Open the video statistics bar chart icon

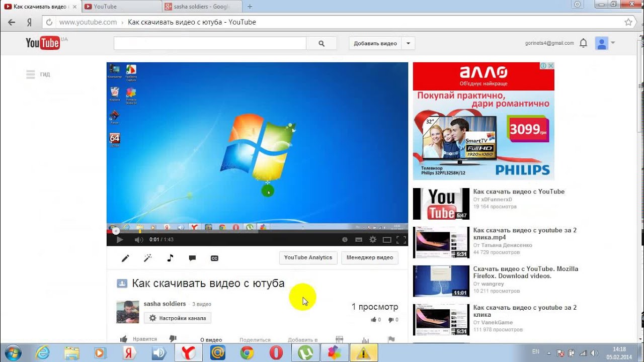click(365, 340)
